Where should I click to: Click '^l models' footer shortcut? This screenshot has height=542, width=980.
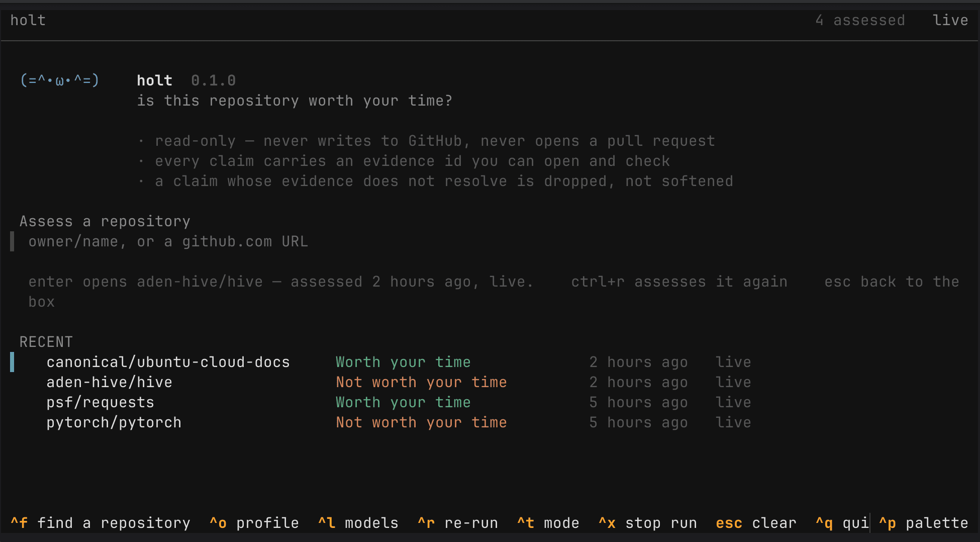point(358,523)
